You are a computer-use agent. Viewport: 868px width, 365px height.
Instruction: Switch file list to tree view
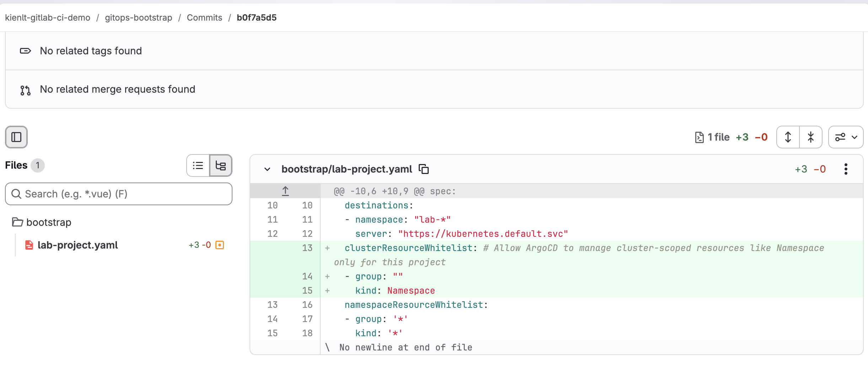pyautogui.click(x=221, y=165)
